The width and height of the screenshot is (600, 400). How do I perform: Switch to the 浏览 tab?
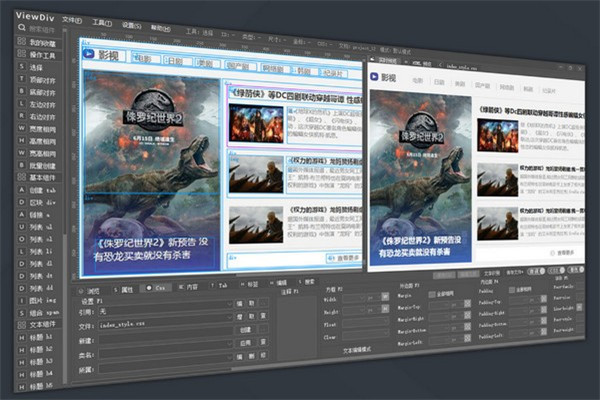point(90,291)
